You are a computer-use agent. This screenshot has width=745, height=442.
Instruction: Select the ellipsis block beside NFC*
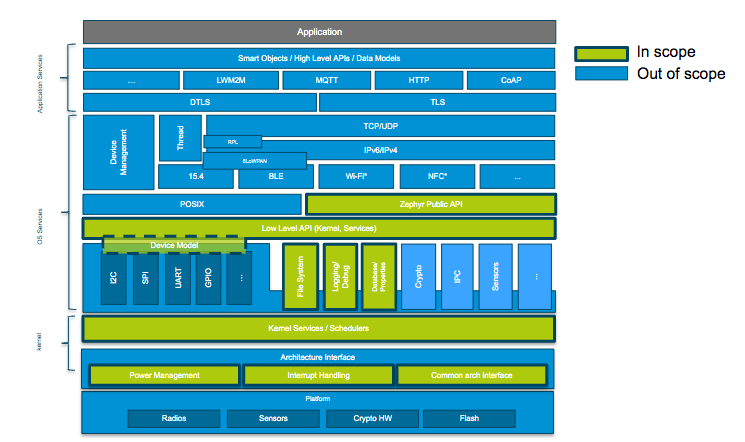coord(517,176)
